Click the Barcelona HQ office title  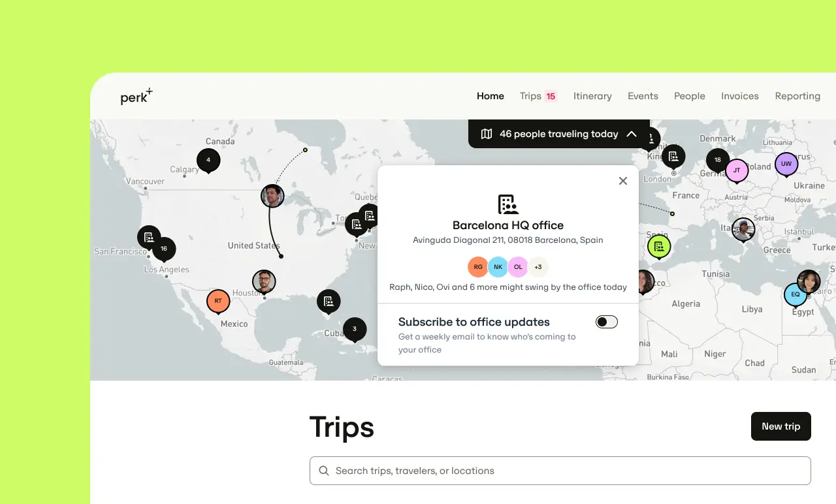(x=508, y=225)
